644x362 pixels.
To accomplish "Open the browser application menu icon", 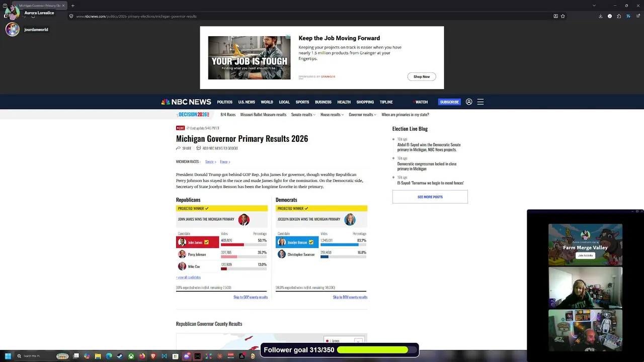I will [637, 16].
